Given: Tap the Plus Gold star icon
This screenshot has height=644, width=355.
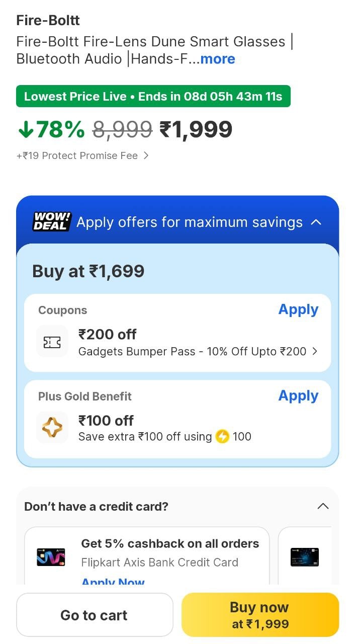Looking at the screenshot, I should 52,428.
